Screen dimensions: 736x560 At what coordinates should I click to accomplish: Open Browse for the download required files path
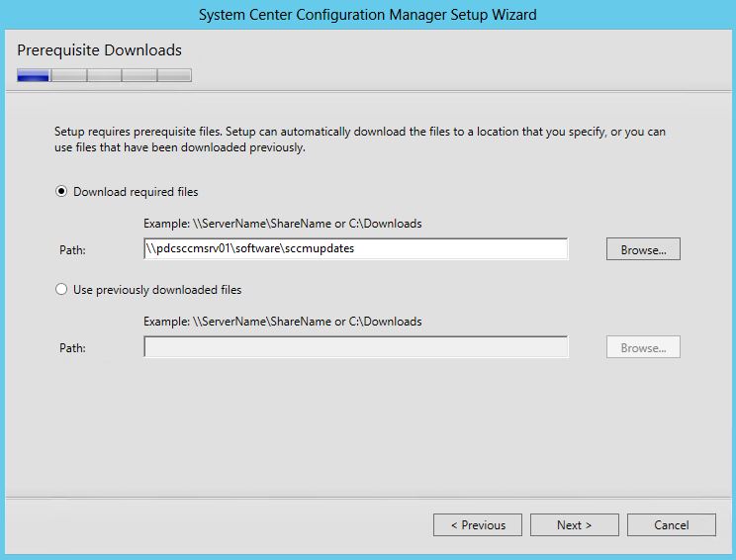(643, 249)
